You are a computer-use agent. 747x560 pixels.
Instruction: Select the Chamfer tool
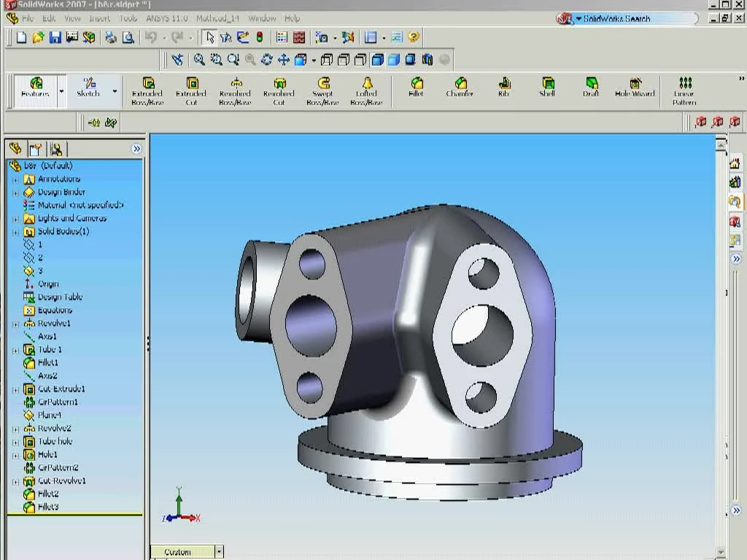460,87
